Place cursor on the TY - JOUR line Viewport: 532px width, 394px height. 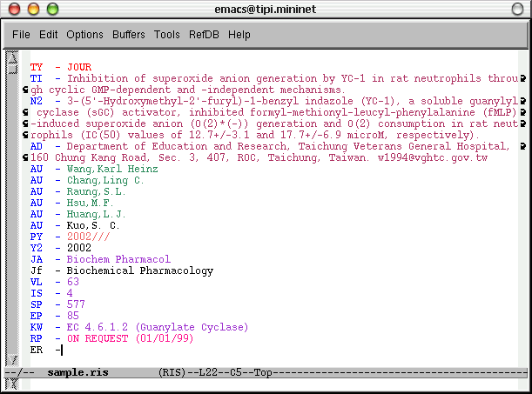pos(78,67)
